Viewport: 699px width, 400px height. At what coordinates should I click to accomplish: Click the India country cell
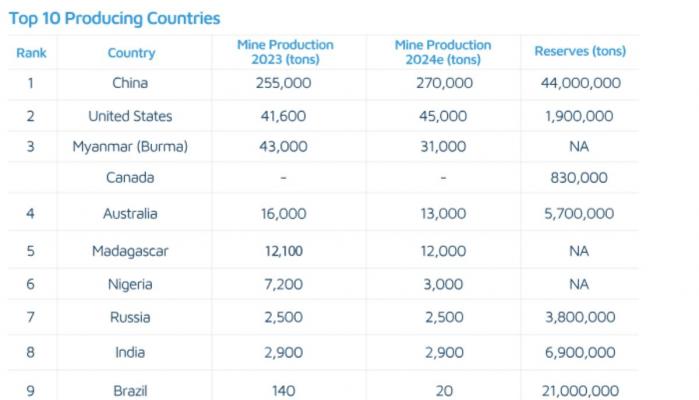(130, 353)
